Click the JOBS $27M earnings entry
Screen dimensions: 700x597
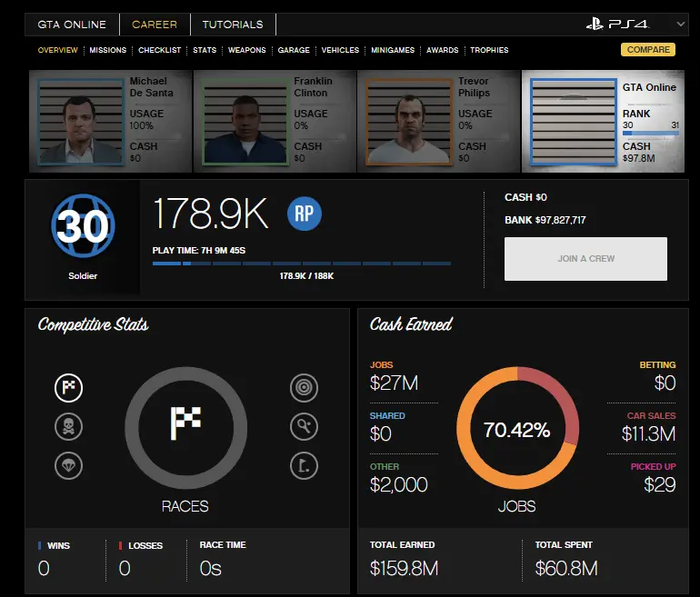point(394,376)
